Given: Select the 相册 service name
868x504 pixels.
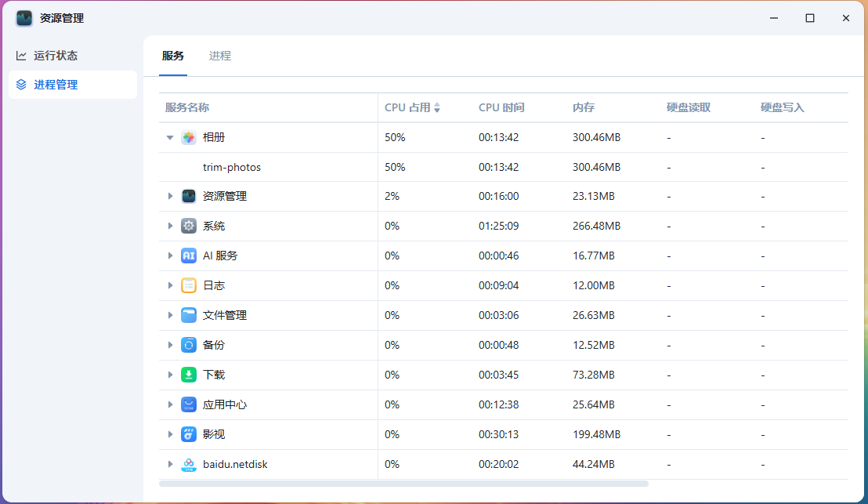Looking at the screenshot, I should pos(214,137).
